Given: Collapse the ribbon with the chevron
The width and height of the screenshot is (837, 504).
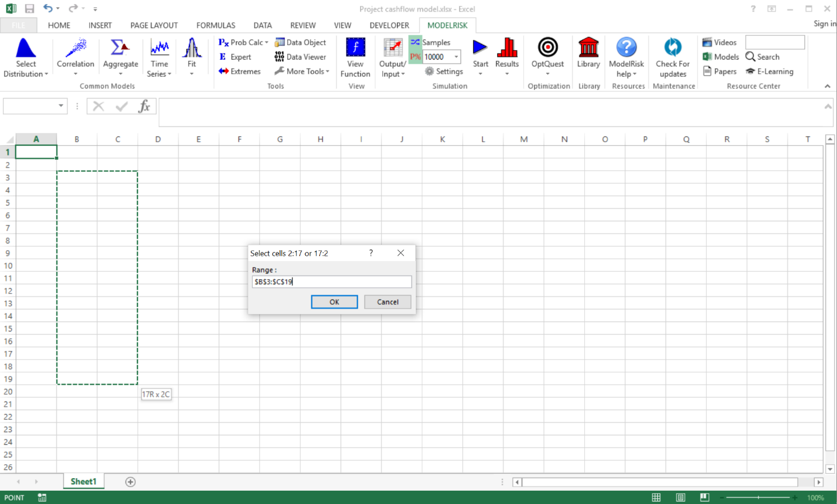Looking at the screenshot, I should [x=827, y=86].
